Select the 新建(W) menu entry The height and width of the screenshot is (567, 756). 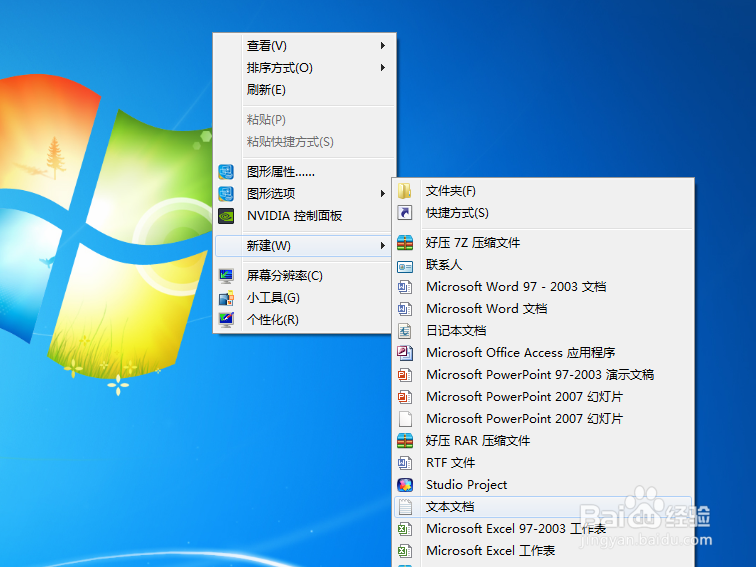click(304, 246)
